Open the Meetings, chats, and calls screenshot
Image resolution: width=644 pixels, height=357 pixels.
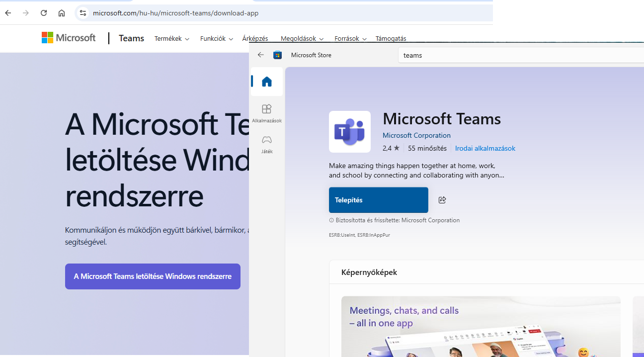(x=481, y=327)
